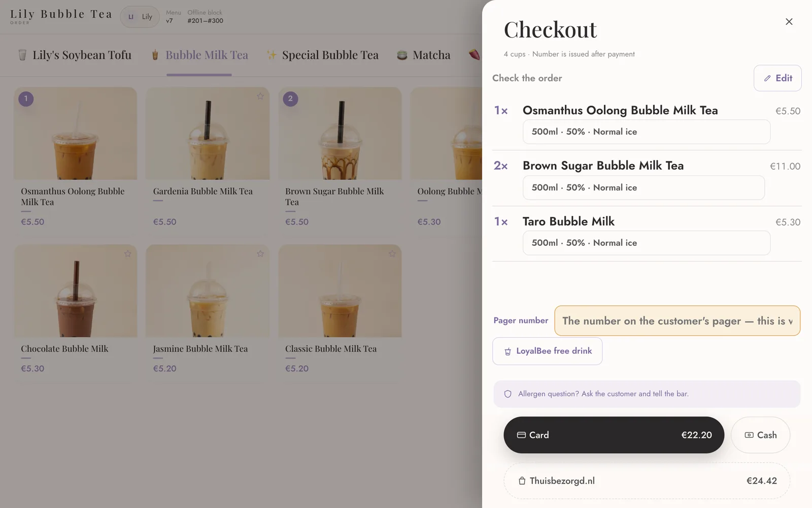Star the Jasmine Bubble Milk Tea
812x508 pixels.
coord(260,253)
